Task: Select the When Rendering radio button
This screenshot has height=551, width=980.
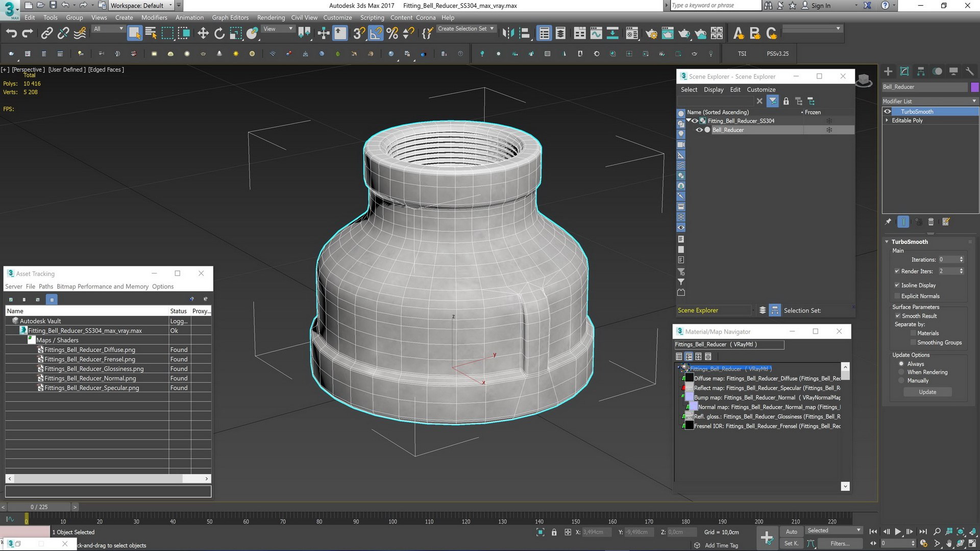Action: pos(901,372)
